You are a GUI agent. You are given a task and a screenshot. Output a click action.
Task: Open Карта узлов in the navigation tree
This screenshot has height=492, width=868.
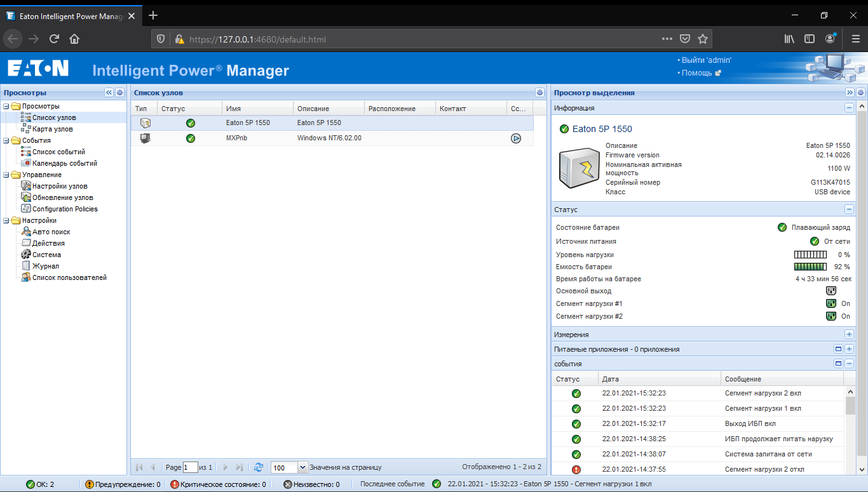tap(52, 129)
